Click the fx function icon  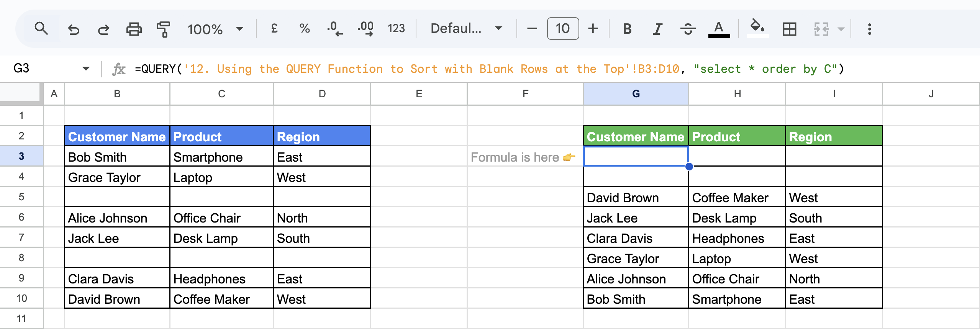pyautogui.click(x=119, y=69)
